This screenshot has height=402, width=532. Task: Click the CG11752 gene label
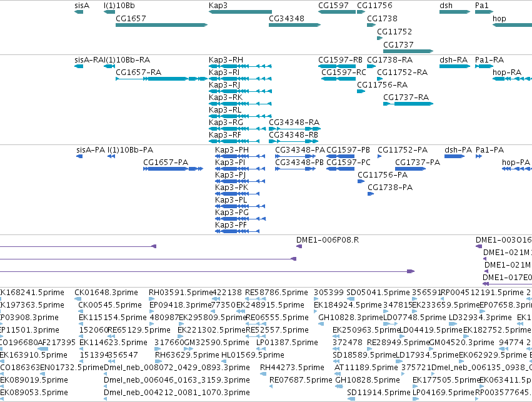click(x=394, y=31)
